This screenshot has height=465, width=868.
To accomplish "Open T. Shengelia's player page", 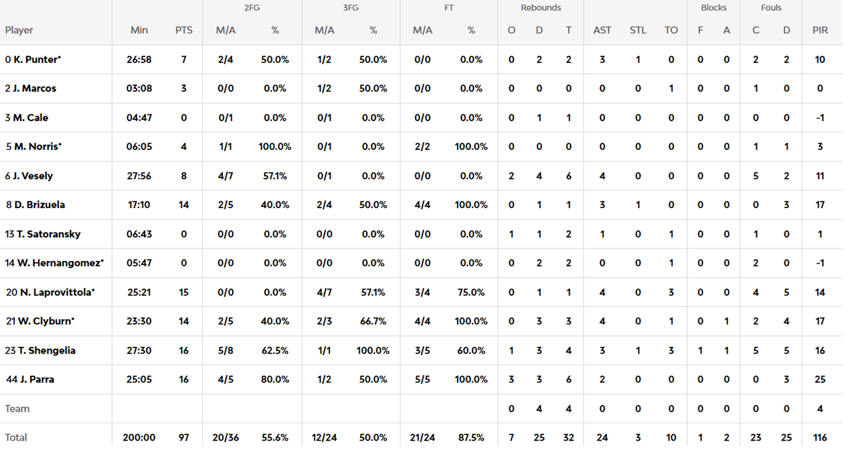I will 46,351.
